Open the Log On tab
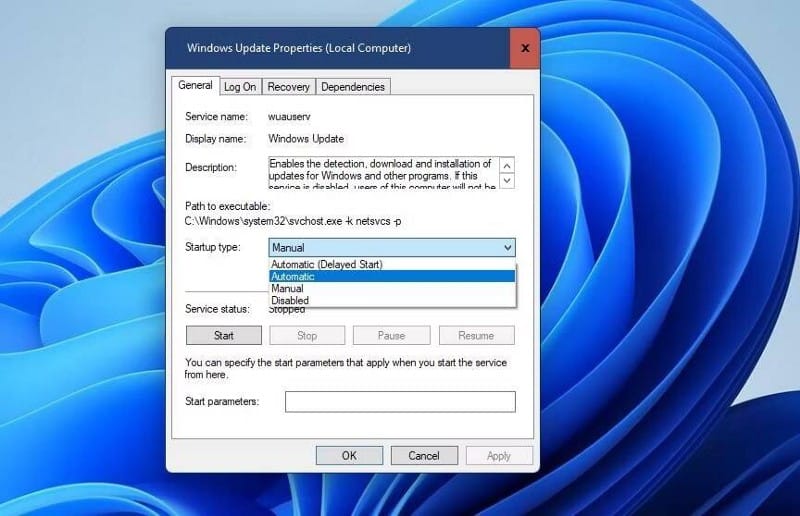800x516 pixels. coord(240,87)
